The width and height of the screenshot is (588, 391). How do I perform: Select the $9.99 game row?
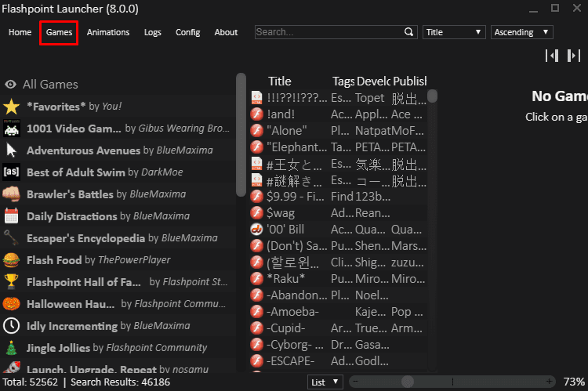[338, 196]
